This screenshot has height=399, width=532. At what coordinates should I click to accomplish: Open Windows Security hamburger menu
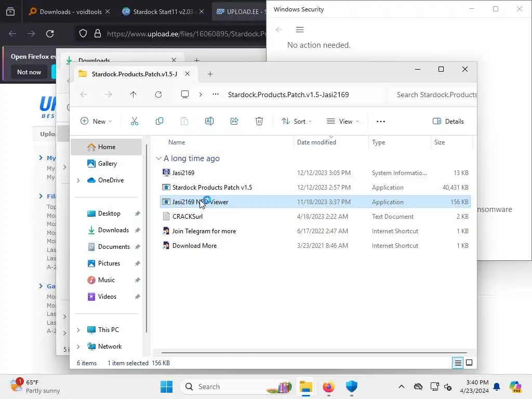(x=300, y=30)
